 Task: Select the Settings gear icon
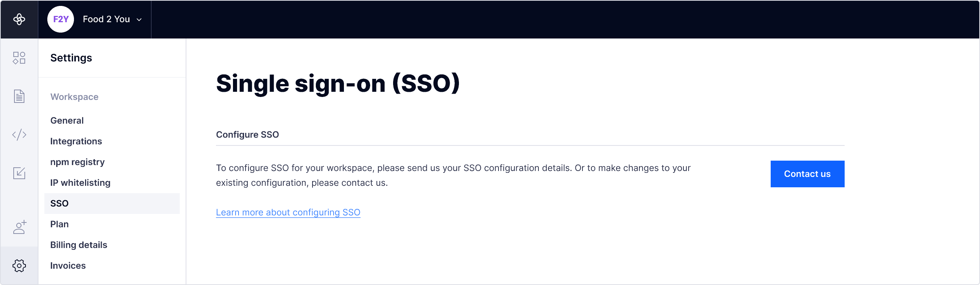[x=19, y=266]
